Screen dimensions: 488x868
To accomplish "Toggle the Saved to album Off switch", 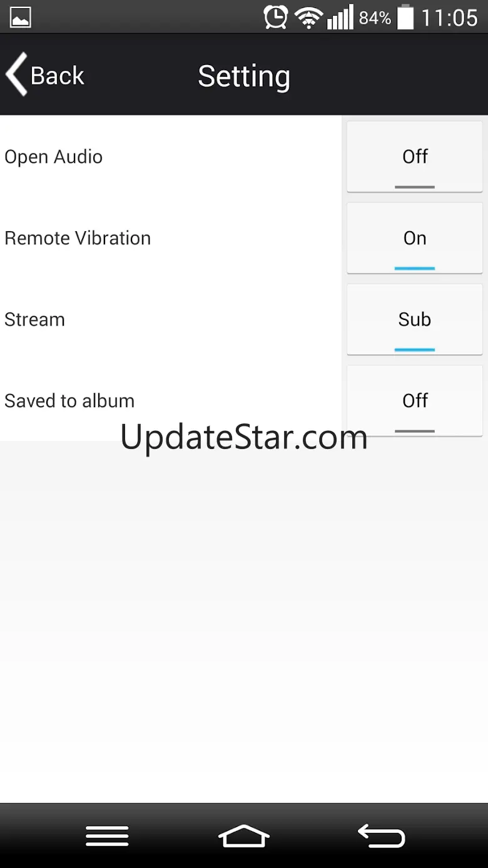I will point(415,401).
